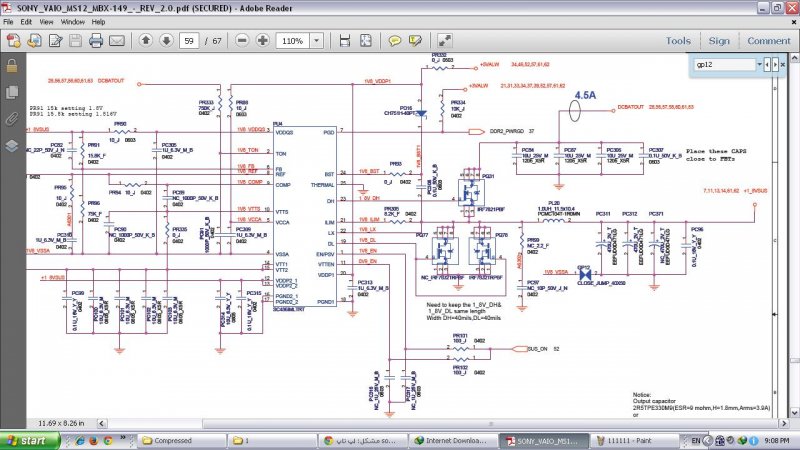Click the horizontal scrollbar track
This screenshot has height=450, width=800.
443,423
